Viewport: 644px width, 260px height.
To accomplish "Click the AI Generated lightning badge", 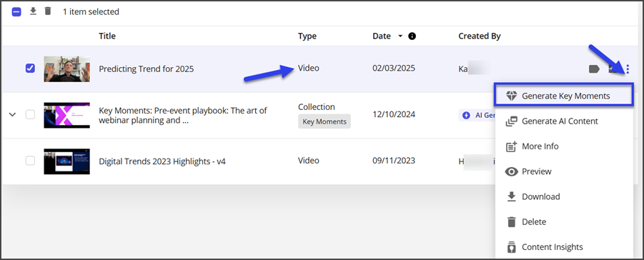I will coord(478,115).
